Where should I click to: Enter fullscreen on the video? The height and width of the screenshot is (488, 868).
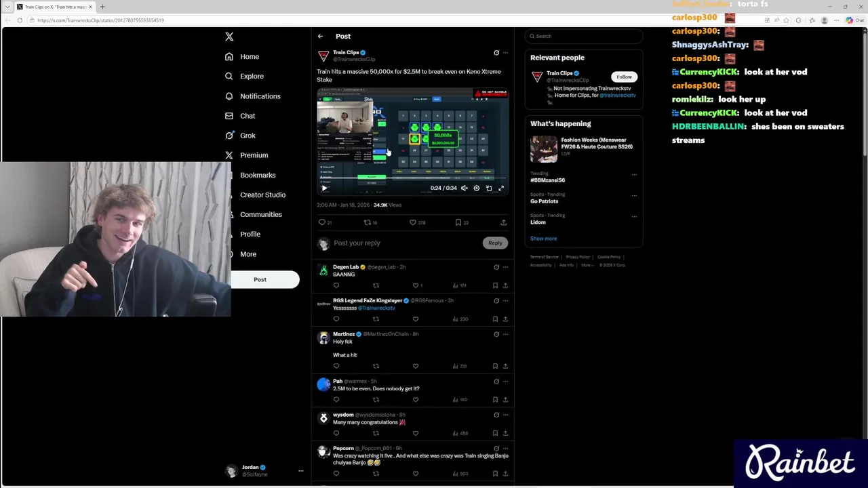click(501, 188)
